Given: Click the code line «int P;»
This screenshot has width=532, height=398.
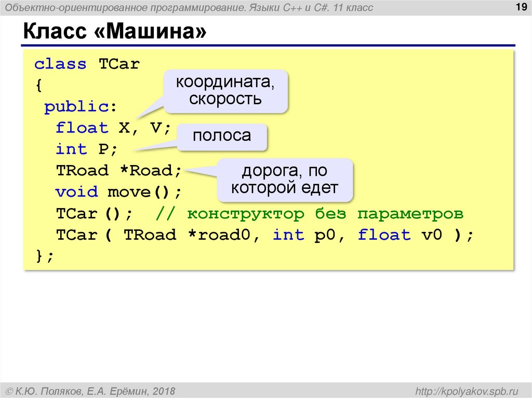Looking at the screenshot, I should click(86, 149).
